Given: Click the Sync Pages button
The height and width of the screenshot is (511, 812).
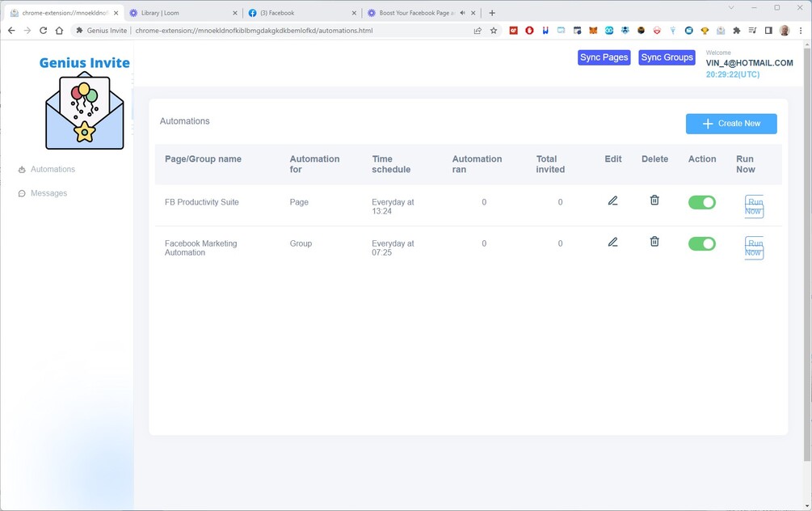Looking at the screenshot, I should pos(604,57).
